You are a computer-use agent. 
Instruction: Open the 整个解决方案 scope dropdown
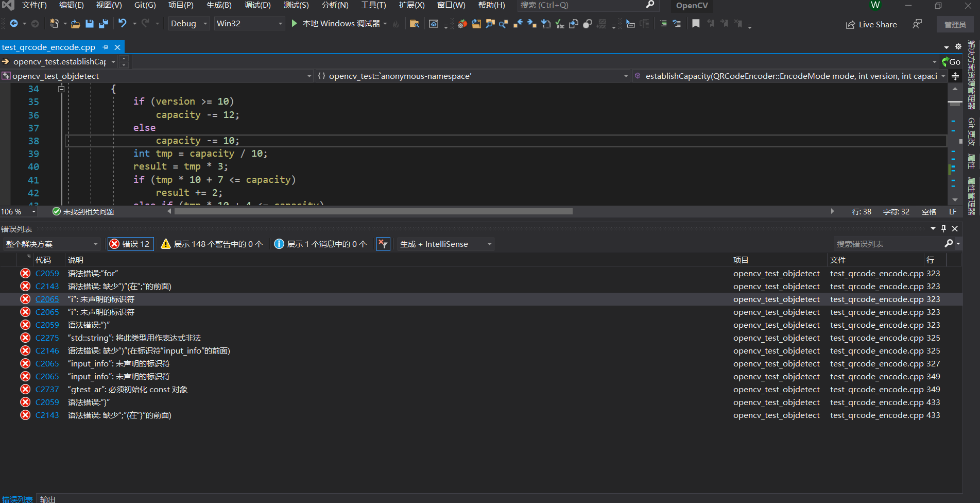51,244
